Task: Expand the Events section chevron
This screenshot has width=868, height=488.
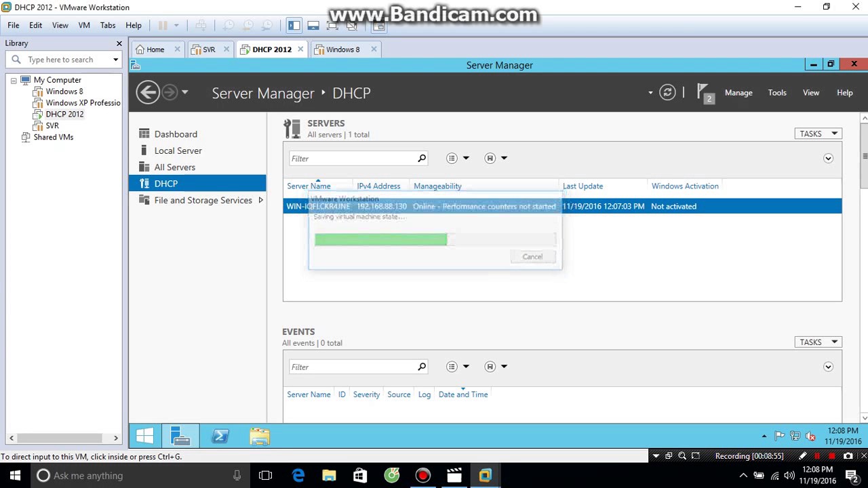Action: coord(828,367)
